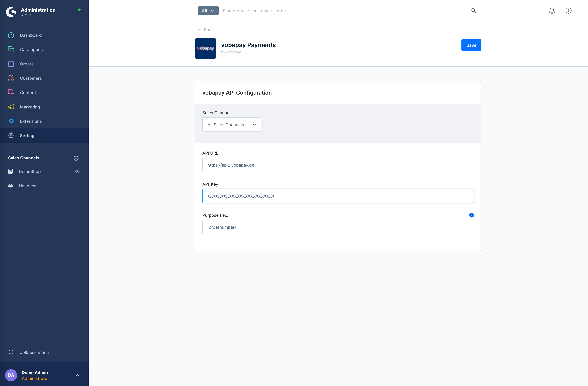The height and width of the screenshot is (386, 588).
Task: Toggle DemoShop storefront eye icon
Action: [x=77, y=172]
